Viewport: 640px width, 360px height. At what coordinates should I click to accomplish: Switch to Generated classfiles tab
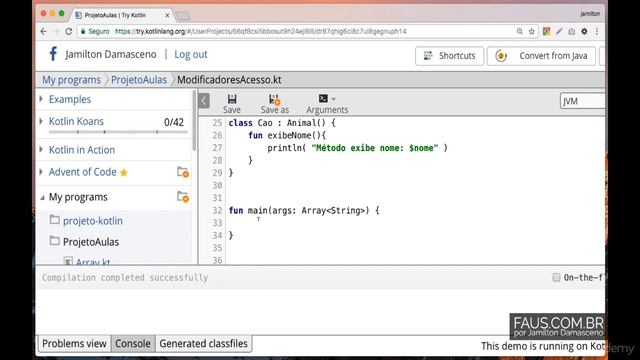[203, 344]
